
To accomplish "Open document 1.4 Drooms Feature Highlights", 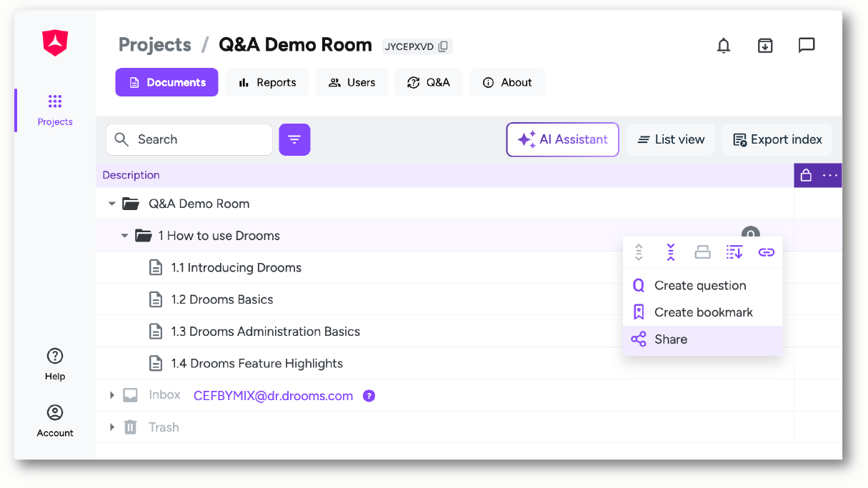I will [257, 364].
